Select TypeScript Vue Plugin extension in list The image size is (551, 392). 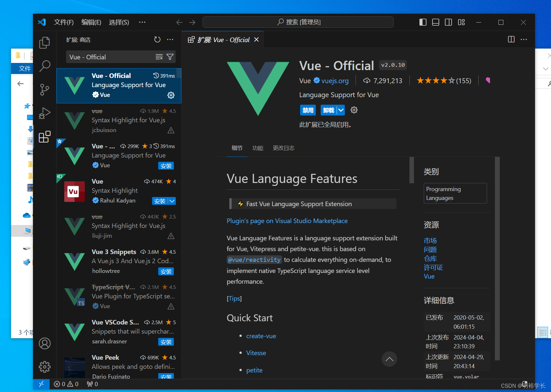[119, 296]
